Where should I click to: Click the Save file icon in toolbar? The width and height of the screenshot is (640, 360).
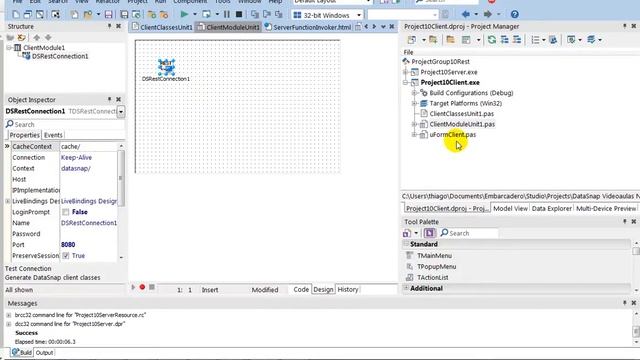click(108, 15)
